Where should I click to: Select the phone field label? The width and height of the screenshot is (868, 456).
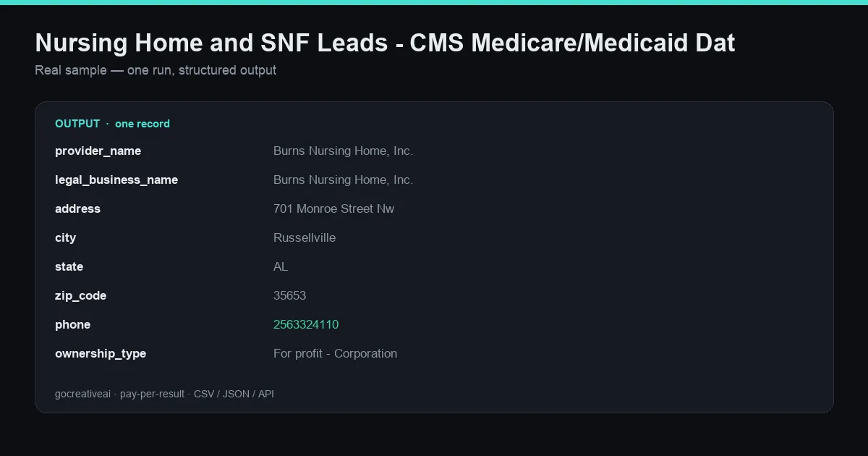[x=72, y=324]
